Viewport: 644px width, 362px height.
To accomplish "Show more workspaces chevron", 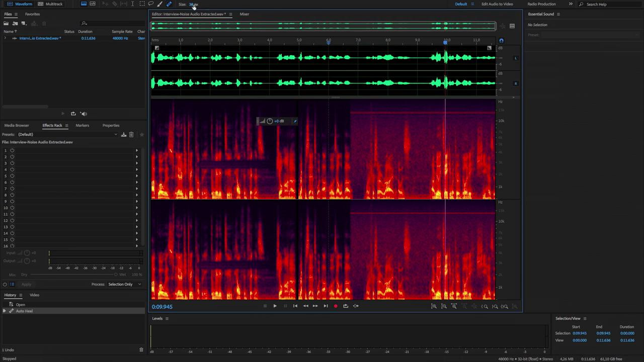I will coord(571,4).
